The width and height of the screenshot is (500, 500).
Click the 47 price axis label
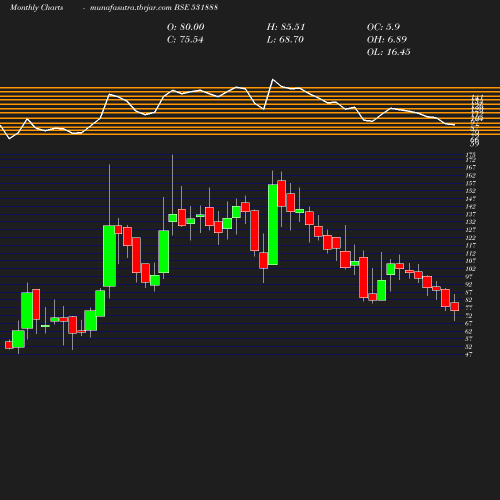pos(469,355)
